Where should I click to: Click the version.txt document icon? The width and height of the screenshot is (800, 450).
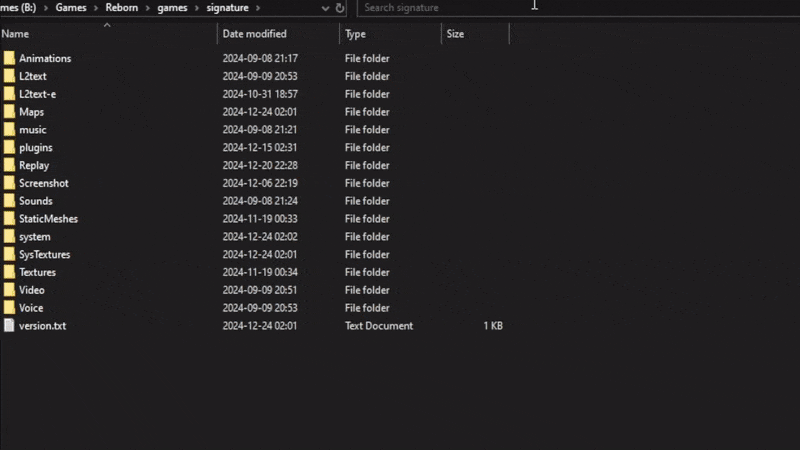click(x=9, y=326)
